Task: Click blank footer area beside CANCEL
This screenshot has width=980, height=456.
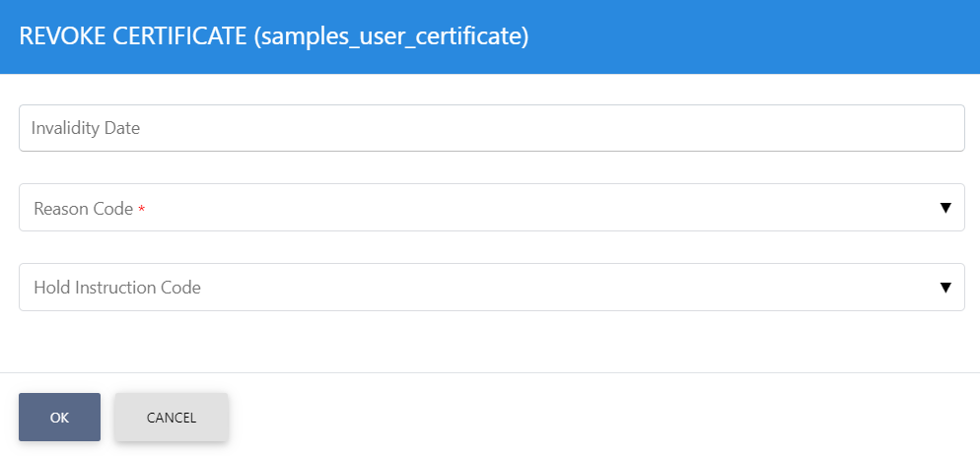Action: pyautogui.click(x=592, y=417)
